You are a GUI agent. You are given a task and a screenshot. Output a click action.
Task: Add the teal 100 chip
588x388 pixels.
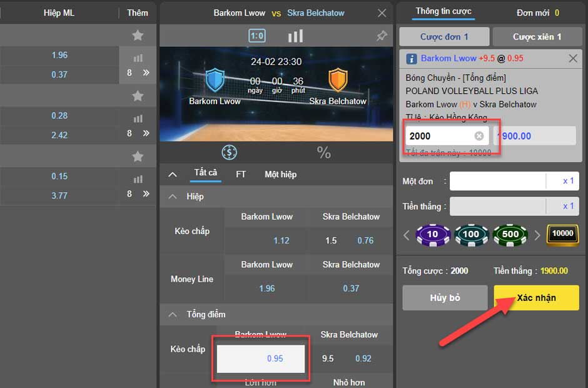coord(472,235)
